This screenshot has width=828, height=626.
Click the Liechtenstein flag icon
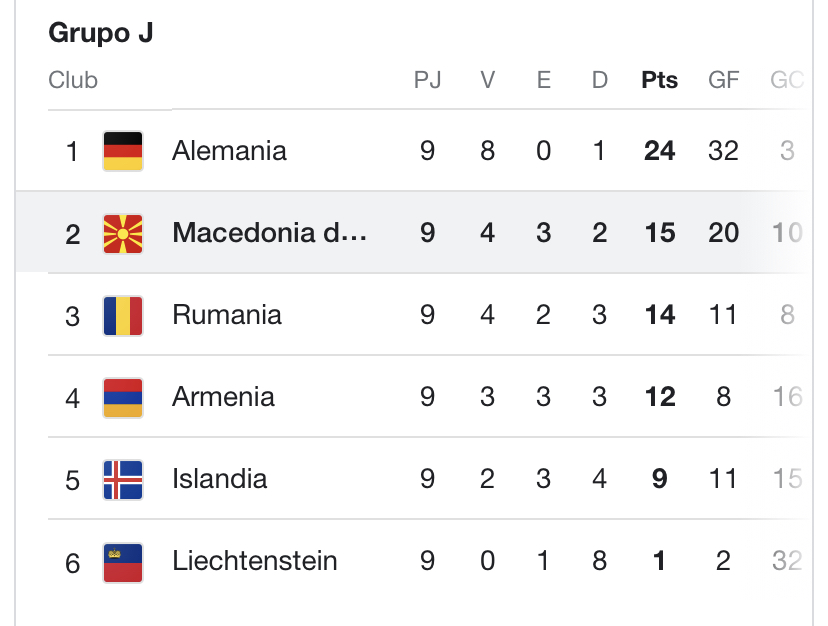point(123,561)
